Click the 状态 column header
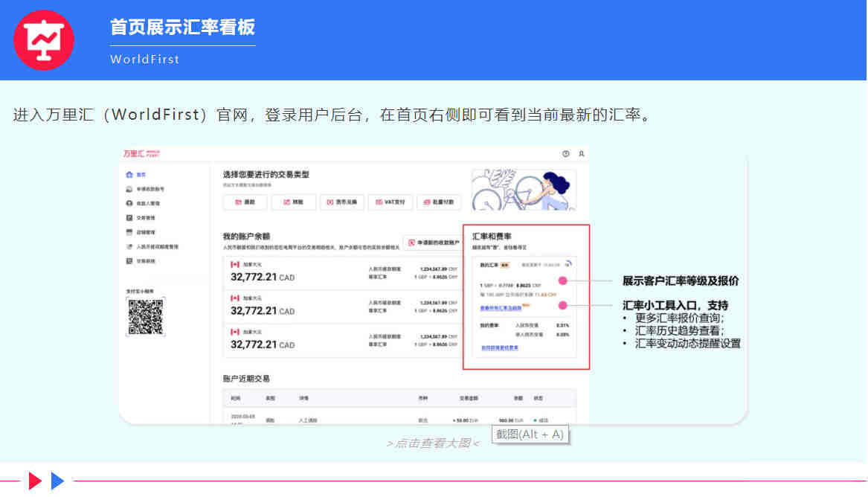The image size is (868, 497). pyautogui.click(x=538, y=399)
